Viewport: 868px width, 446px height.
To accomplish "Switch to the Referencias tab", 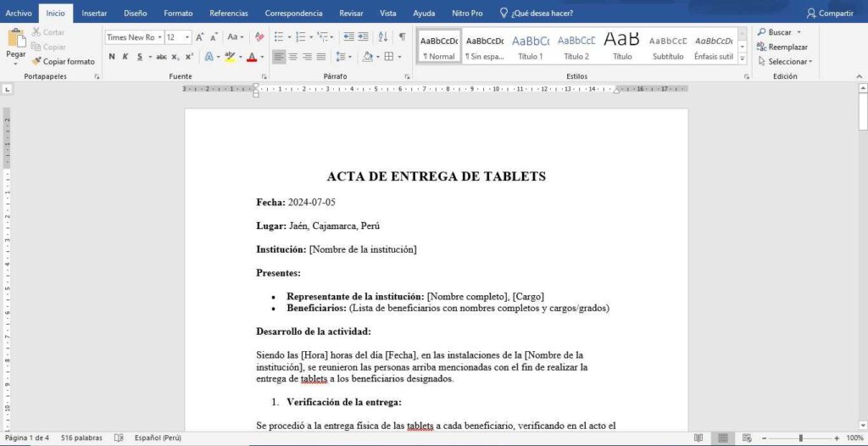I will (229, 14).
